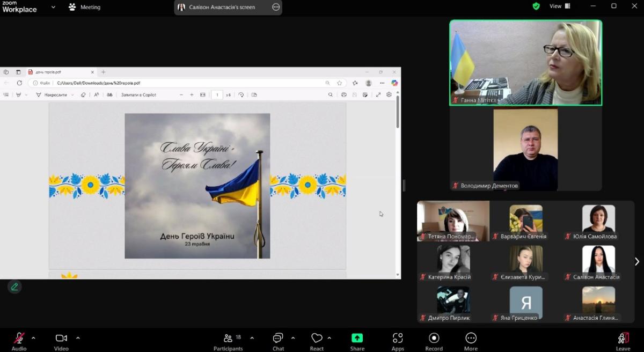The image size is (644, 352).
Task: Open the Apps panel
Action: (x=398, y=341)
